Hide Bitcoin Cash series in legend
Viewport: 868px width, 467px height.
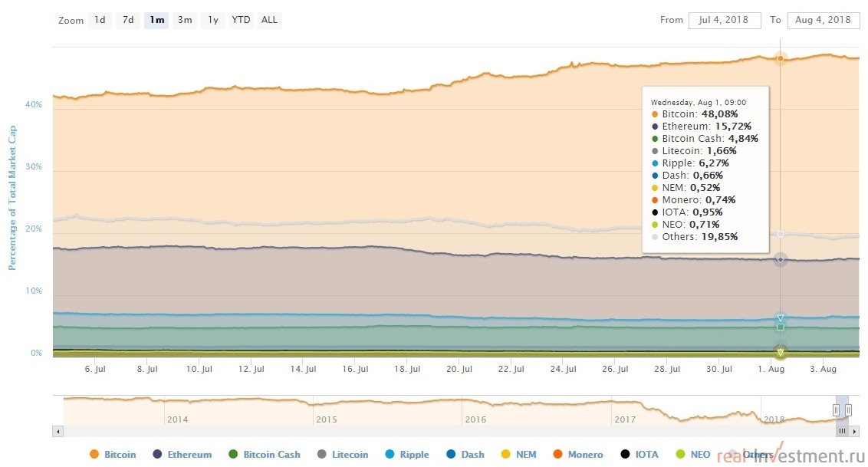tap(265, 454)
